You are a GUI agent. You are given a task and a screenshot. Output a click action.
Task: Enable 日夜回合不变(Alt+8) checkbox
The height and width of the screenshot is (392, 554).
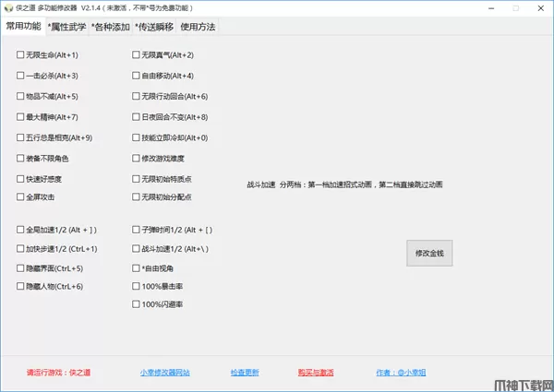pyautogui.click(x=136, y=117)
